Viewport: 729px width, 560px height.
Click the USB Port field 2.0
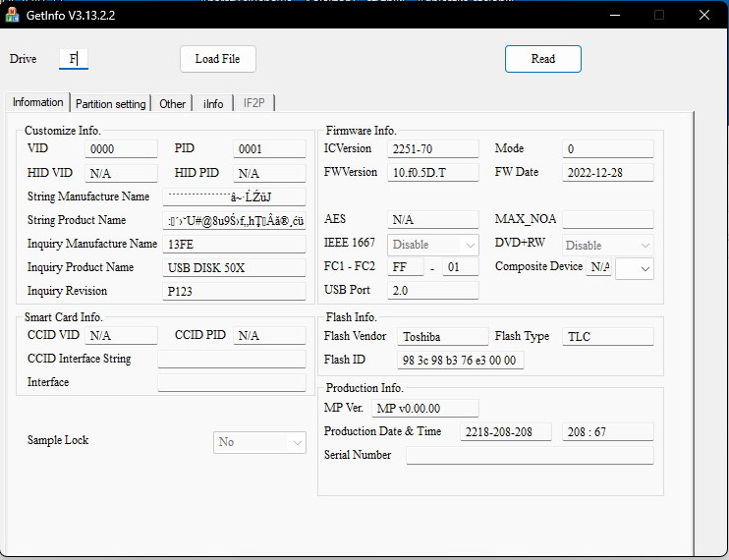433,291
